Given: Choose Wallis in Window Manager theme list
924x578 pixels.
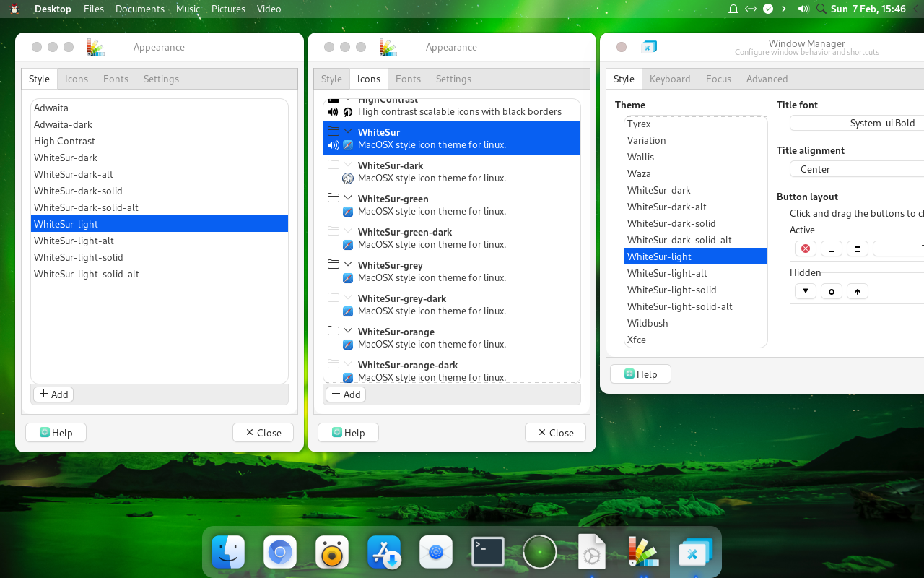Looking at the screenshot, I should pos(696,157).
